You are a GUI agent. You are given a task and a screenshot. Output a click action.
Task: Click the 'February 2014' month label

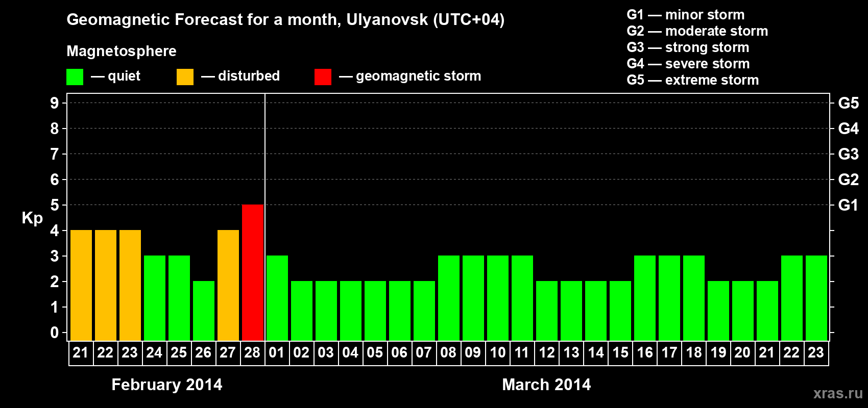pos(167,385)
